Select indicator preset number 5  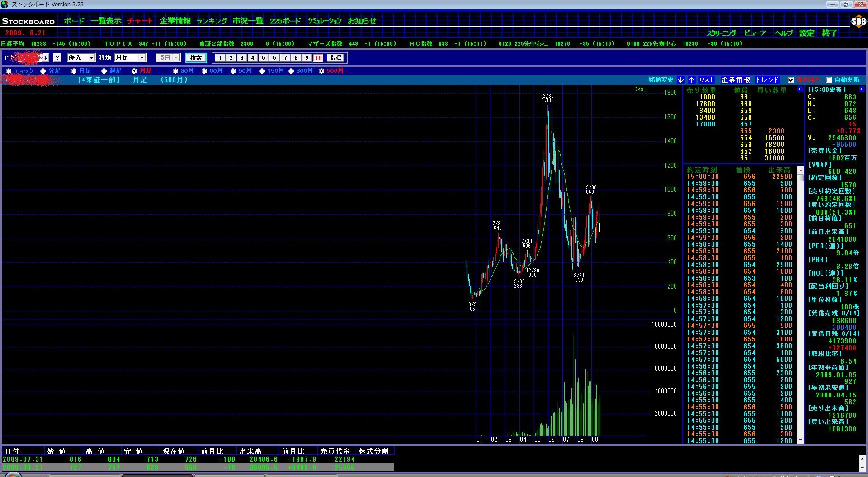coord(264,58)
